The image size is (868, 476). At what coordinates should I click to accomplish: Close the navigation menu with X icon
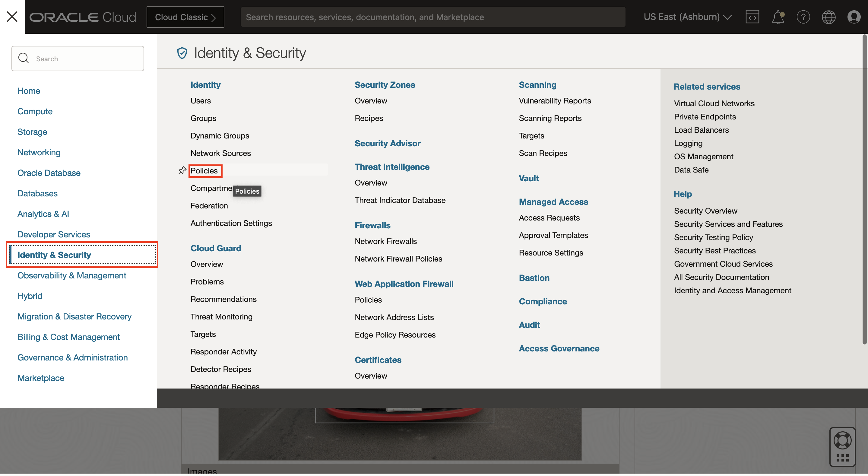point(12,17)
